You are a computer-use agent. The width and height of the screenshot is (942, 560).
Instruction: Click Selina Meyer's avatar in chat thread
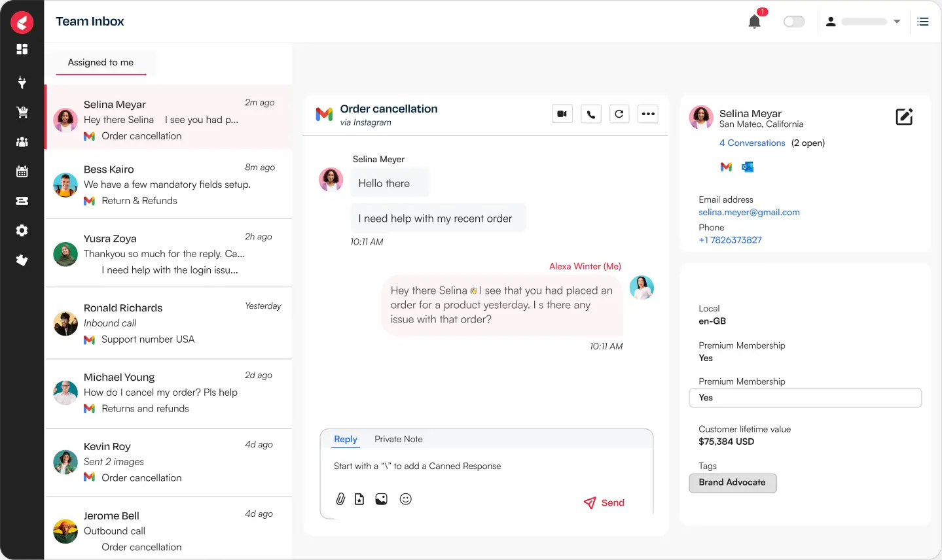331,179
